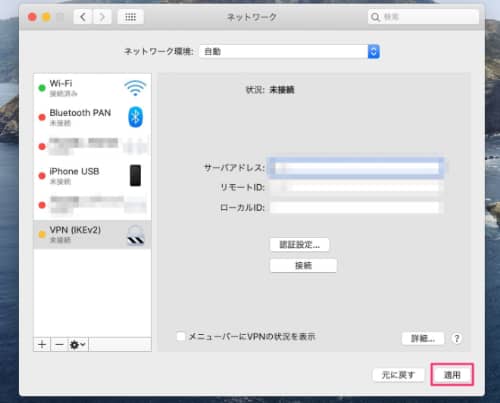Enable showing VPN status in the menu bar
This screenshot has height=403, width=500.
point(181,336)
